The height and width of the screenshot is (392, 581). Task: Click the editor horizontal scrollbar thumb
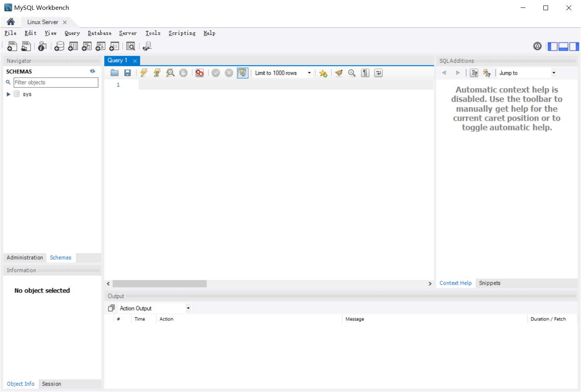pos(160,284)
